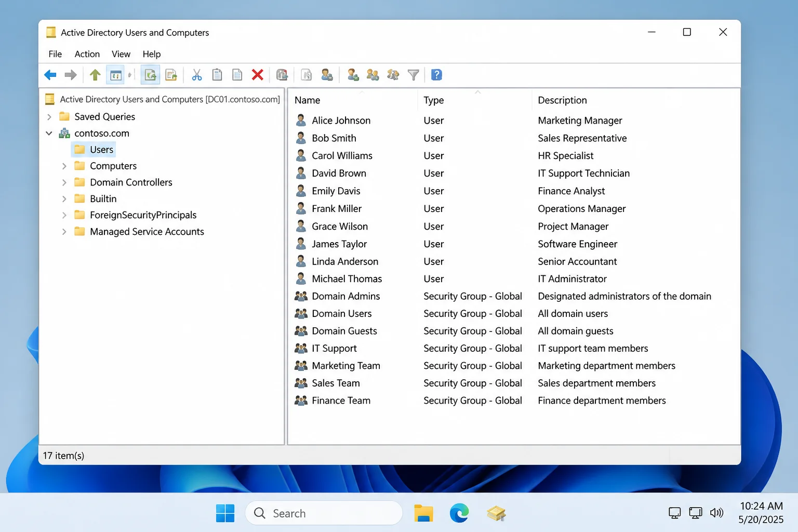Screen dimensions: 798x532
Task: Open the View menu
Action: [x=121, y=54]
